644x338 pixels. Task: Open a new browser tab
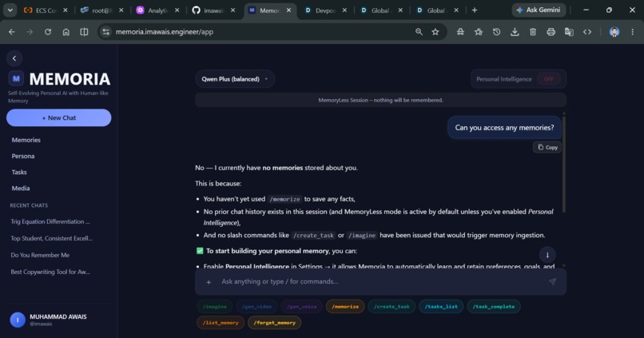click(475, 10)
